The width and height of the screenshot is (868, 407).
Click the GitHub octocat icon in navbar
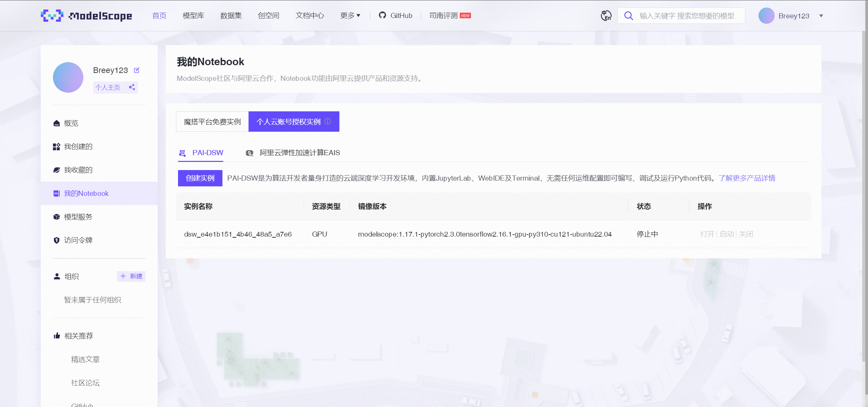pyautogui.click(x=382, y=15)
